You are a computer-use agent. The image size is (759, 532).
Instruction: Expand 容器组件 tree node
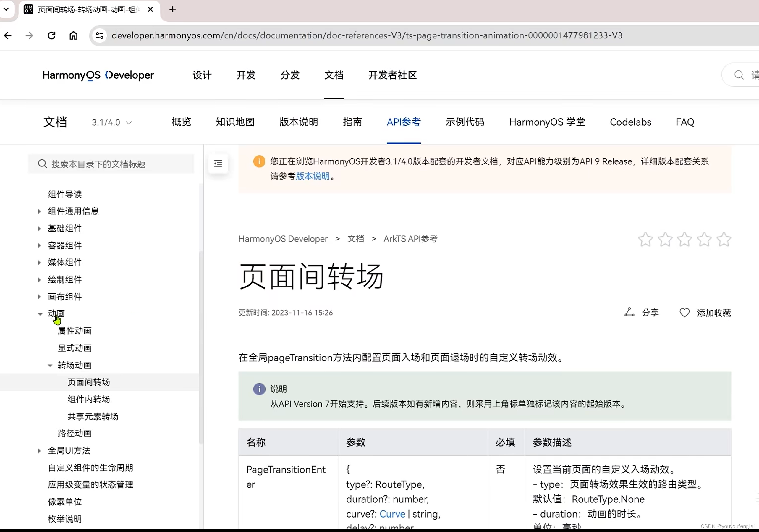39,246
